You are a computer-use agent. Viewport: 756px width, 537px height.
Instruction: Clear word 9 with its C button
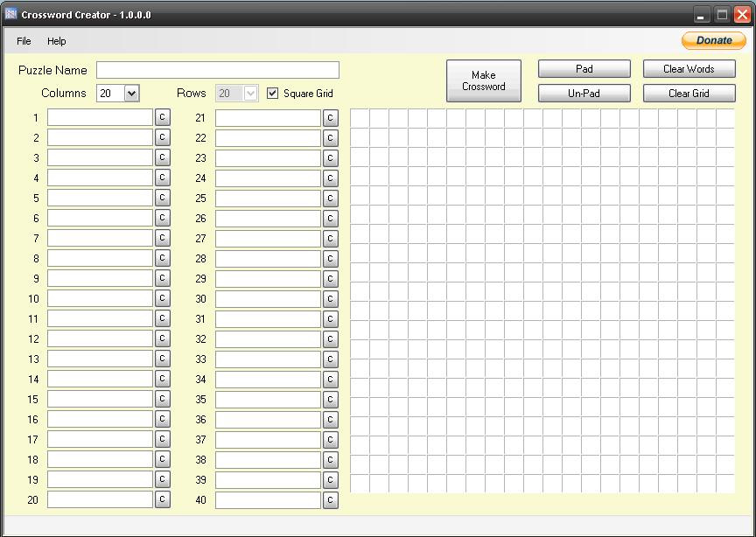pos(163,278)
